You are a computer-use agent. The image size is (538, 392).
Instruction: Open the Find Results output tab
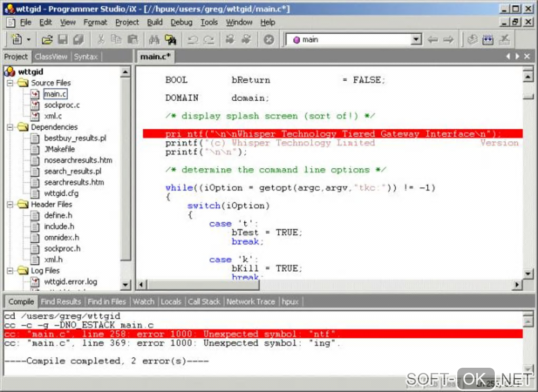61,302
